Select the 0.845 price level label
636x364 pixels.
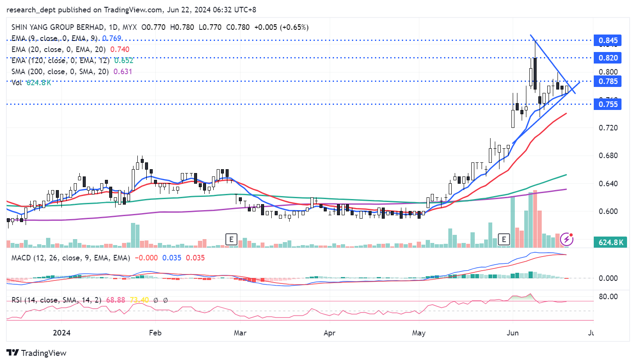[607, 40]
